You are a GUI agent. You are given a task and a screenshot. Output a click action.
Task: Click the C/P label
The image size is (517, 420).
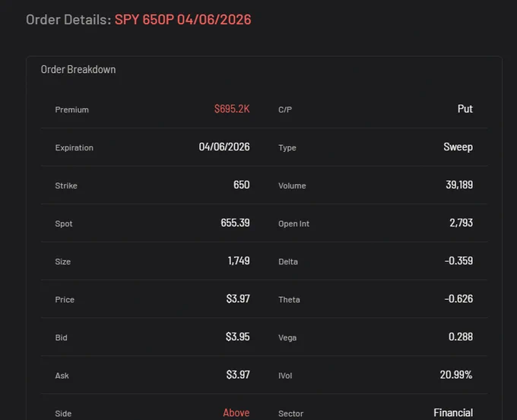(x=285, y=109)
